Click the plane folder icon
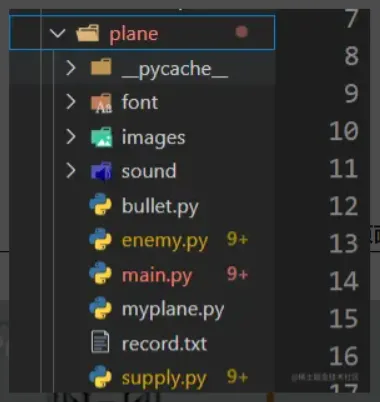This screenshot has height=402, width=380. coord(88,33)
